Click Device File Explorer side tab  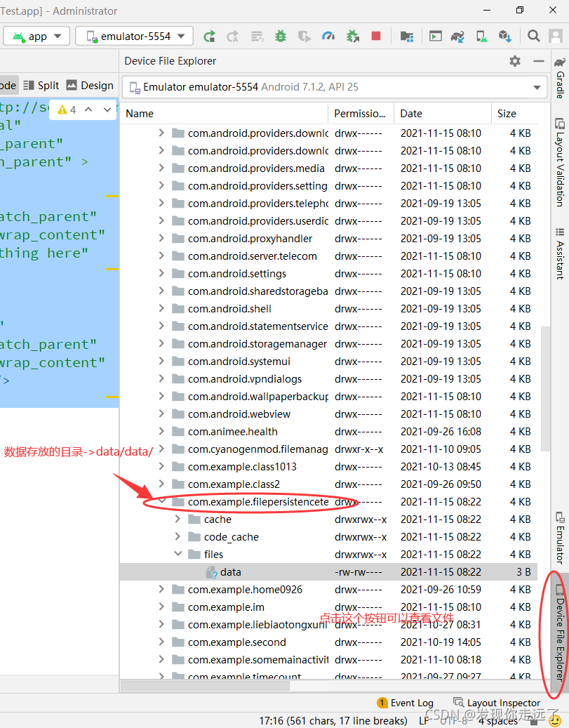560,633
